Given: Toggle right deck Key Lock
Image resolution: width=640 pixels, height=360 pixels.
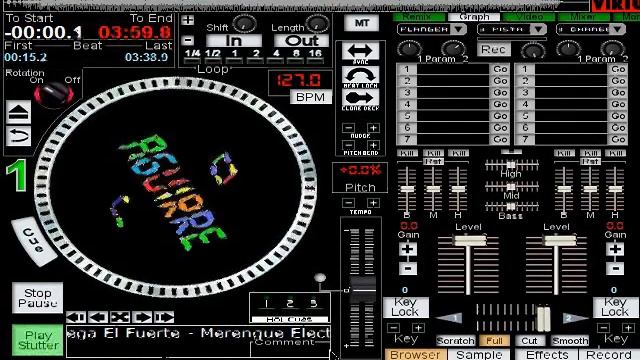Looking at the screenshot, I should pos(615,307).
